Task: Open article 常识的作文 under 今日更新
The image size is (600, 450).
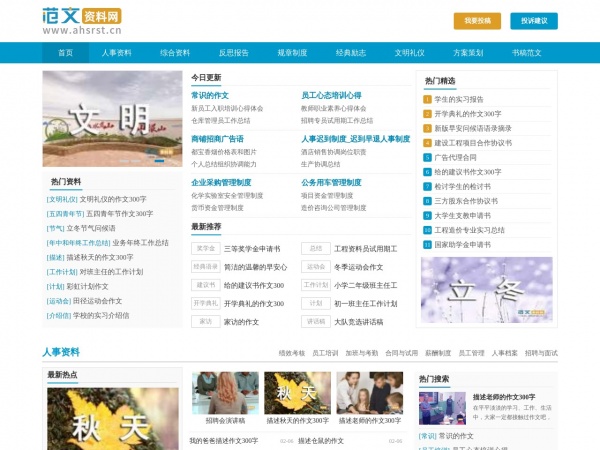Action: (x=210, y=95)
